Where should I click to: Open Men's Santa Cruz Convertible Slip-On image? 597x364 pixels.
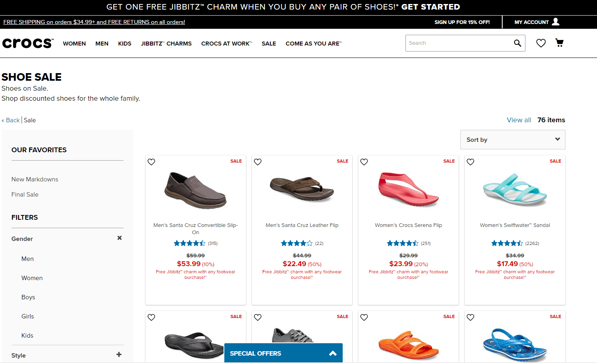196,190
